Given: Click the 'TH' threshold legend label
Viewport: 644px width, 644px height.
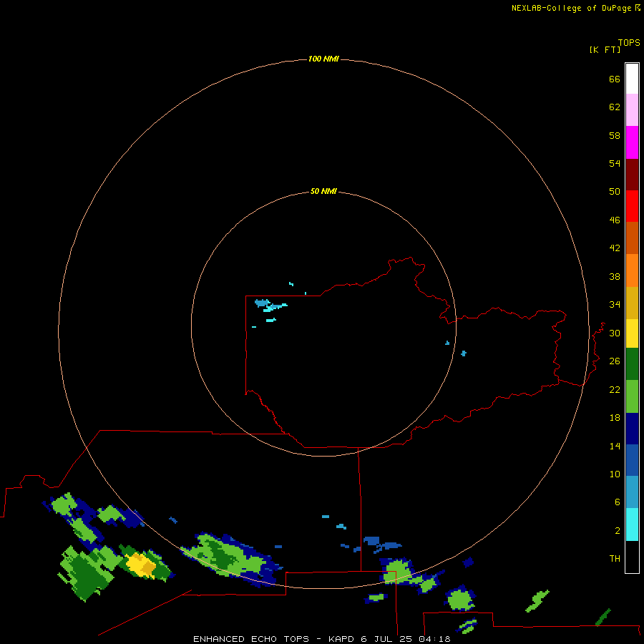Looking at the screenshot, I should click(615, 559).
